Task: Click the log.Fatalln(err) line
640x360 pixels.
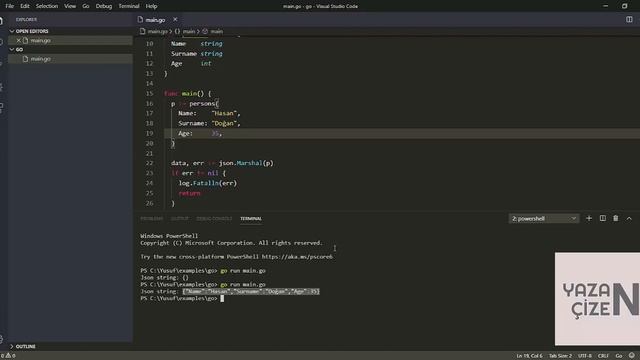Action: coord(208,183)
